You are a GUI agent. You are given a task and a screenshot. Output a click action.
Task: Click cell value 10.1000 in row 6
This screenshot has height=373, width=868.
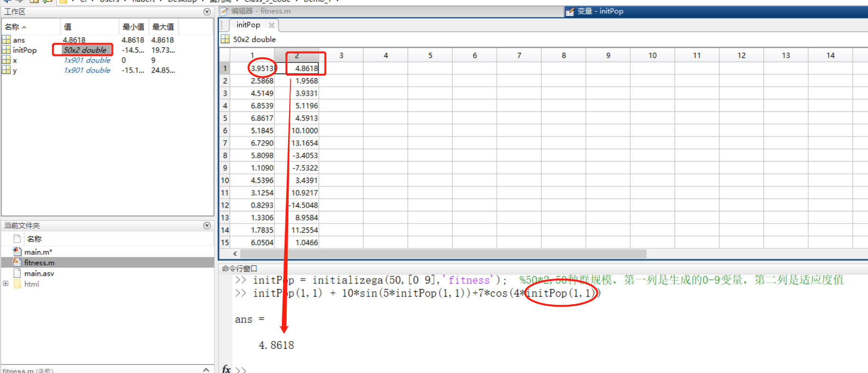click(x=304, y=131)
